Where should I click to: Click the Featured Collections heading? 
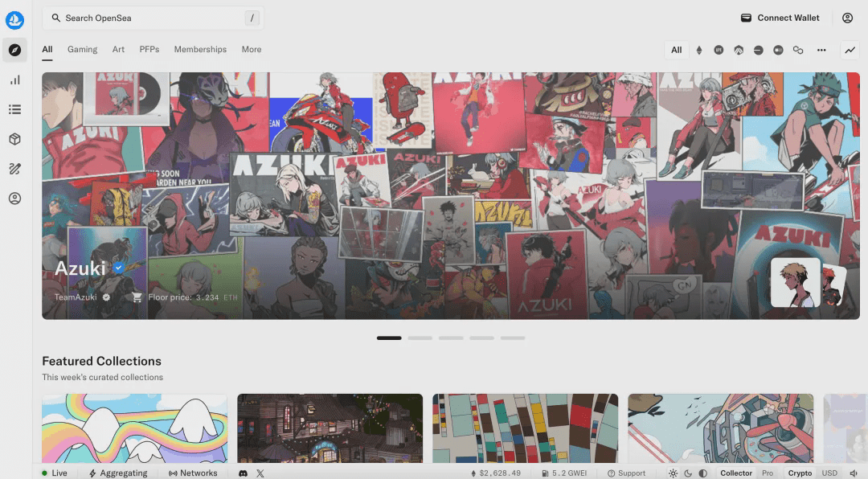coord(102,361)
